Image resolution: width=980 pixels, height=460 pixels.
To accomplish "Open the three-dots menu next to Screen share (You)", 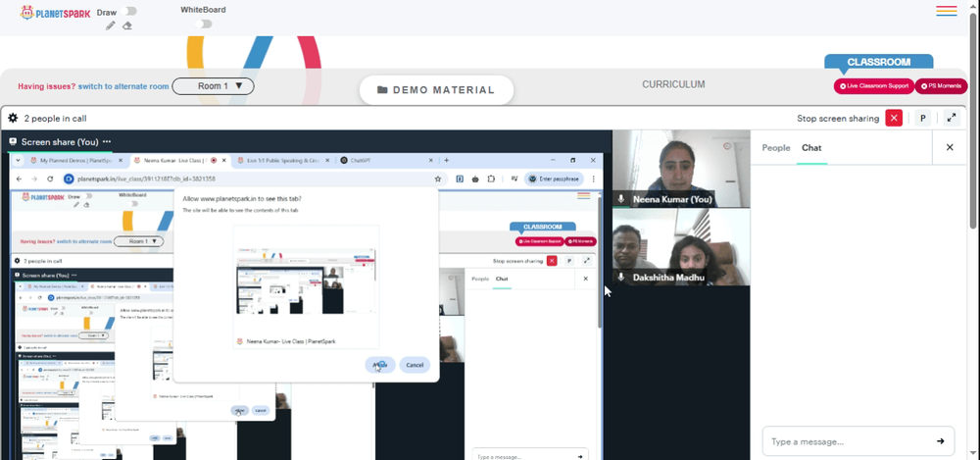I will (x=107, y=142).
